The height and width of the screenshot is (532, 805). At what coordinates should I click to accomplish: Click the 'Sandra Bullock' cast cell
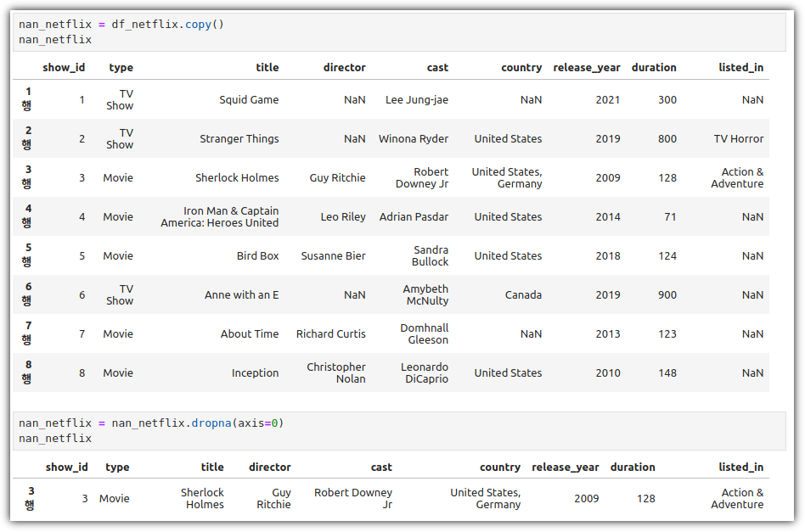tap(431, 255)
